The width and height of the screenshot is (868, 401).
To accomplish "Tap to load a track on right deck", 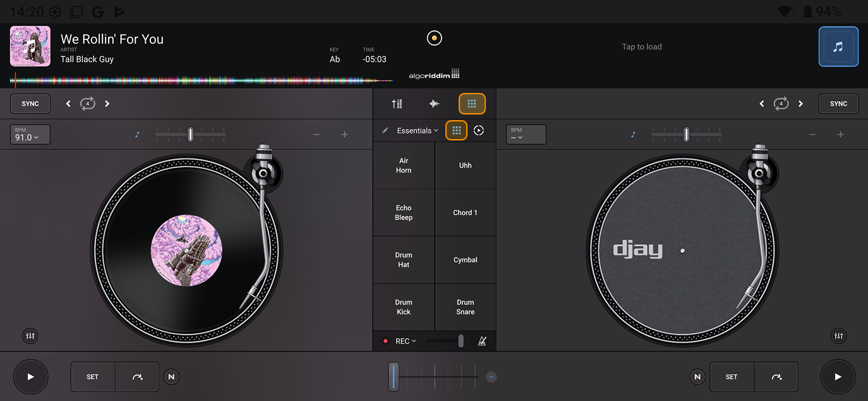I will tap(642, 46).
